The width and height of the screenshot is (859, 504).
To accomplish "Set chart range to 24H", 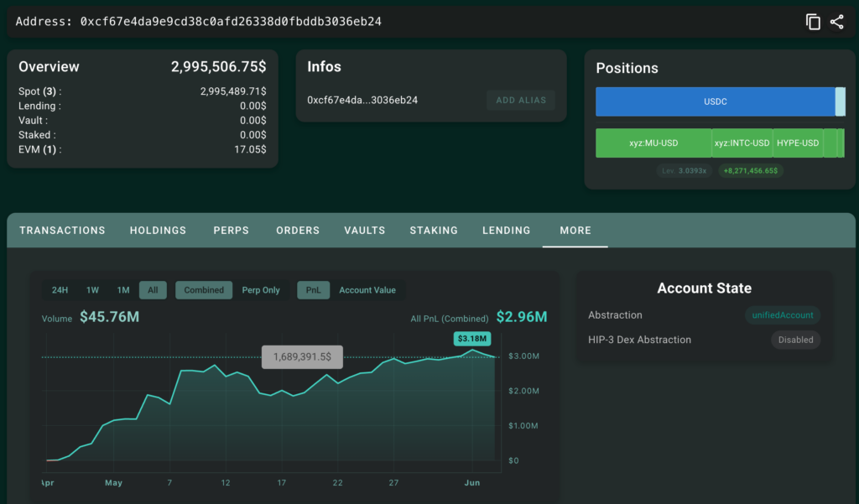I will tap(60, 290).
